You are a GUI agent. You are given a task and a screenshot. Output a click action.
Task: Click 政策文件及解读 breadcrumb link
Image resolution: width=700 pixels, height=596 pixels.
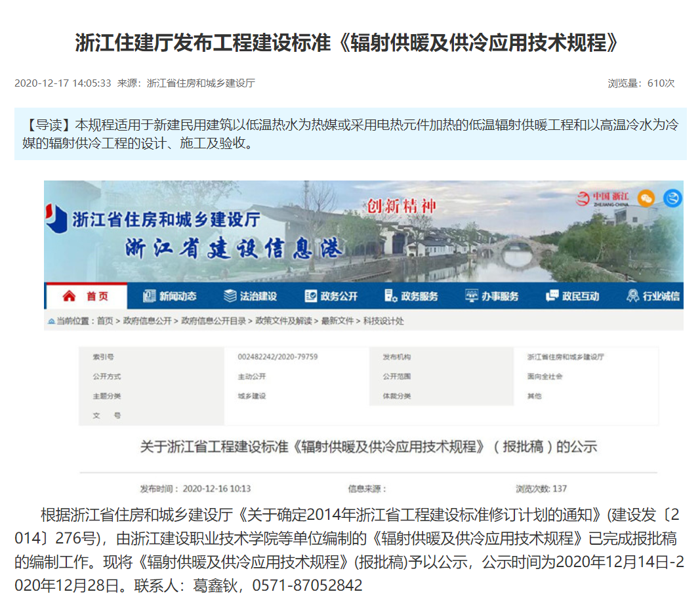[284, 321]
